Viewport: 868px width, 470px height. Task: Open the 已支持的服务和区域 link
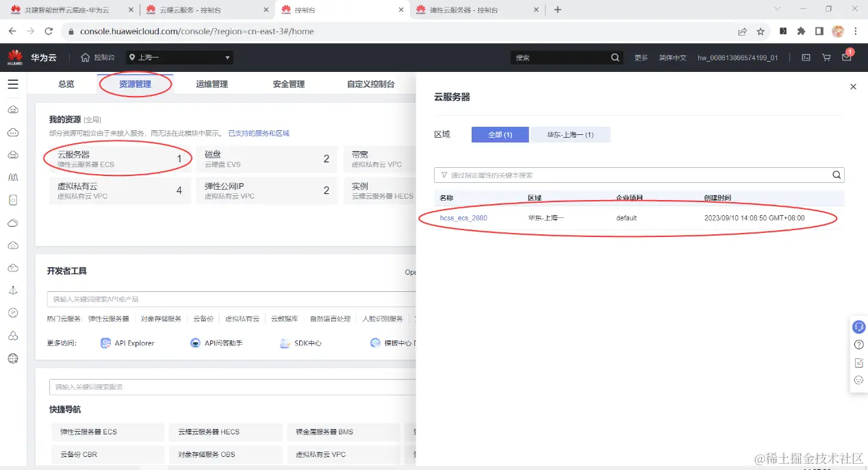[x=259, y=133]
